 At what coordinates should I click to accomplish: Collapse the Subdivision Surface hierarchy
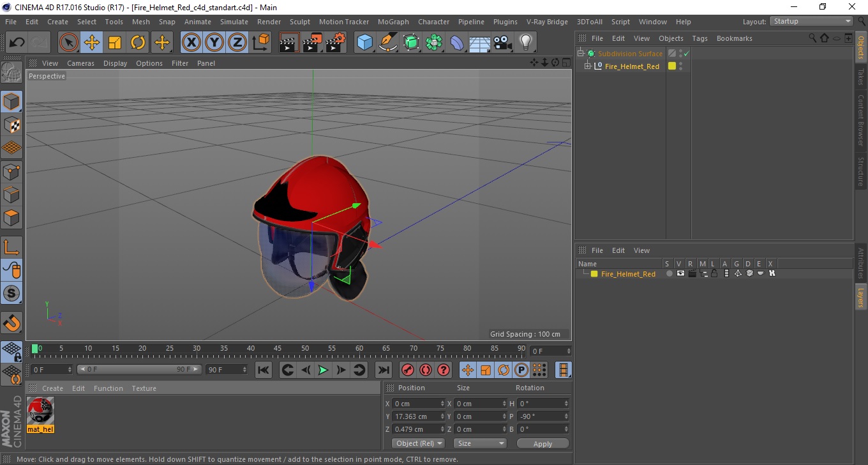click(581, 54)
